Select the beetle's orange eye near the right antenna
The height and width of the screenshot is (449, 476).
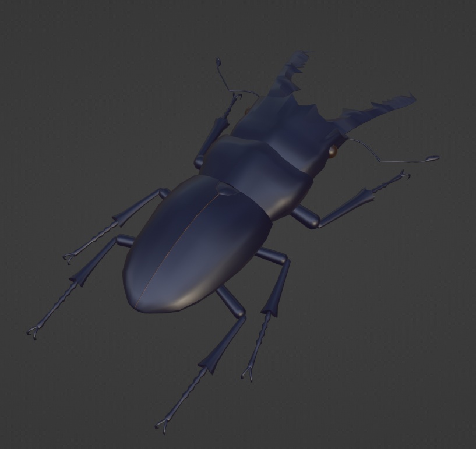(333, 151)
